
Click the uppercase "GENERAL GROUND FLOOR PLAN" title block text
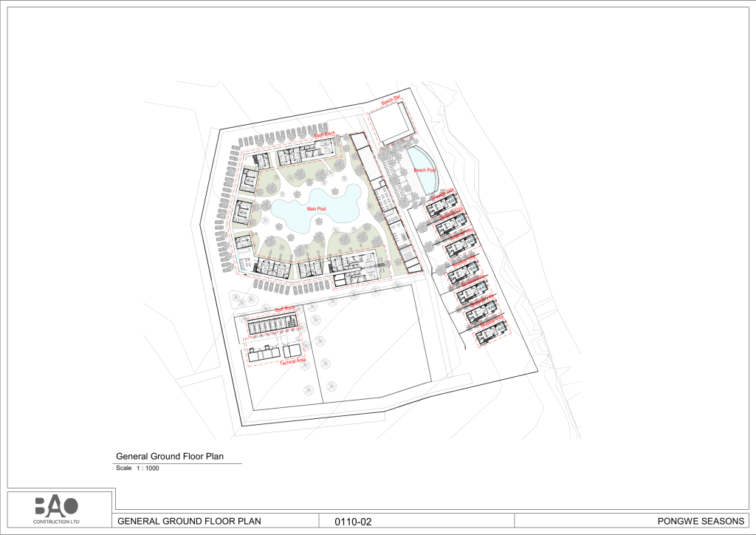click(190, 521)
